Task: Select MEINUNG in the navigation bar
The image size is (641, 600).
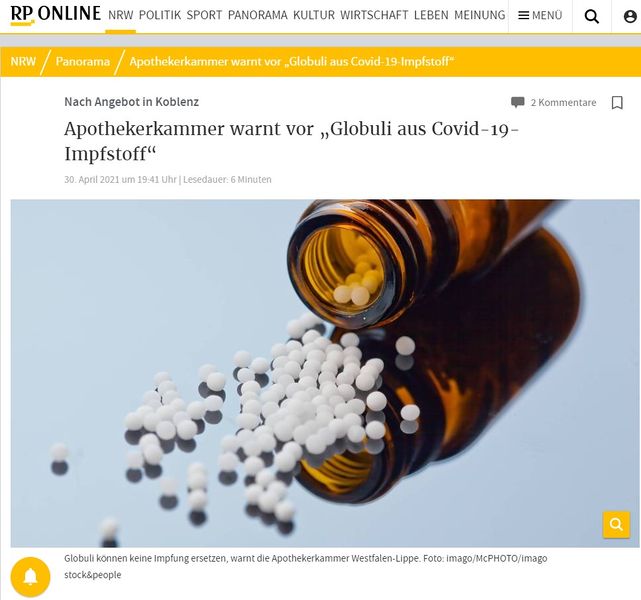Action: click(480, 16)
